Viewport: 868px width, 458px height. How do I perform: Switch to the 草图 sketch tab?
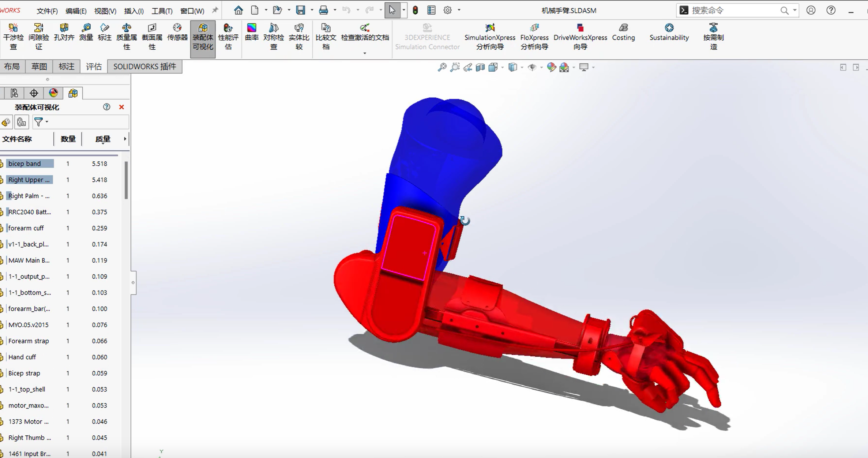[x=39, y=67]
